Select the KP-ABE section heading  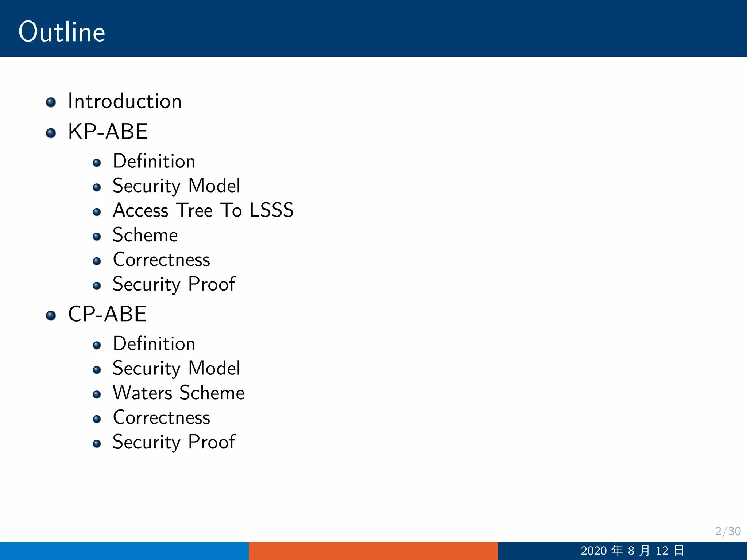tap(108, 132)
